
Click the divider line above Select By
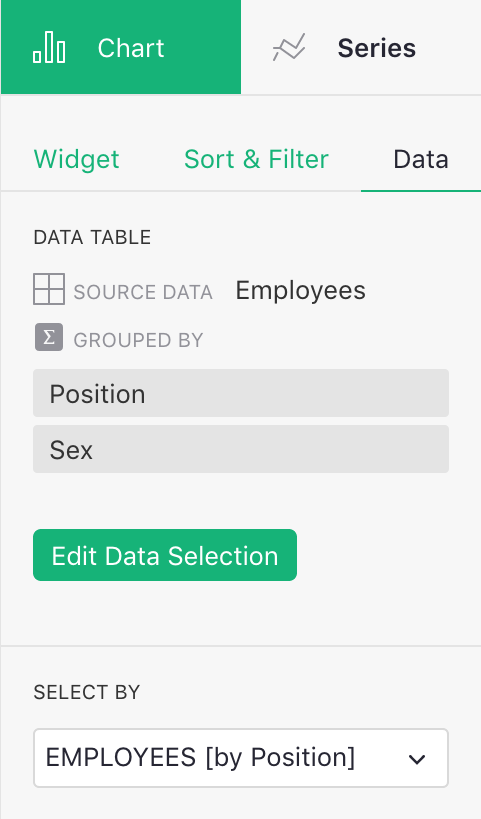pos(241,646)
